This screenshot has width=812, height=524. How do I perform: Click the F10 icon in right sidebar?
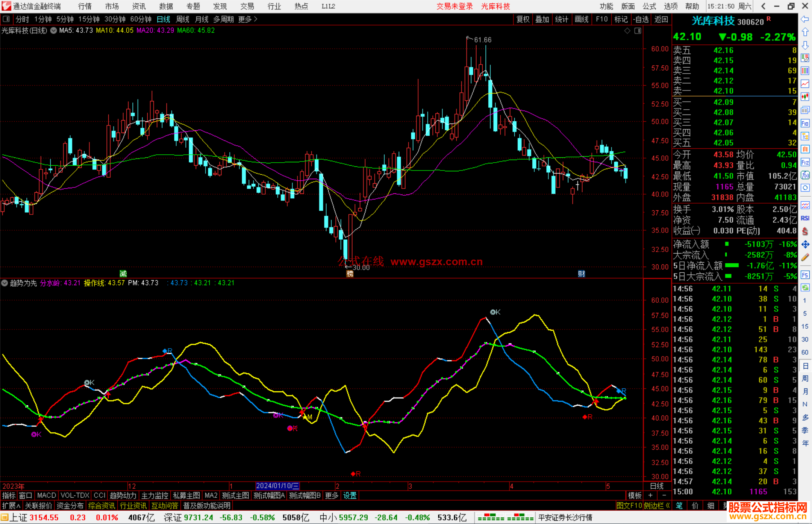click(x=805, y=123)
